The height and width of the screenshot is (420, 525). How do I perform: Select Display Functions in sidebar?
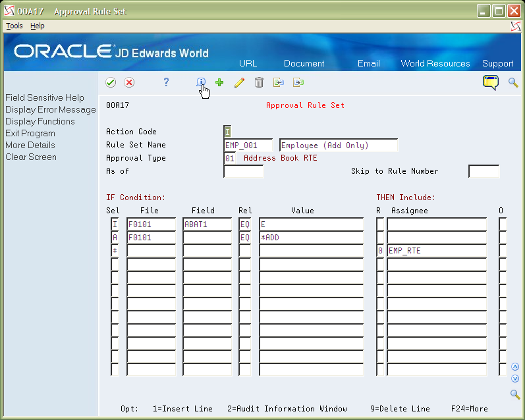pos(40,122)
